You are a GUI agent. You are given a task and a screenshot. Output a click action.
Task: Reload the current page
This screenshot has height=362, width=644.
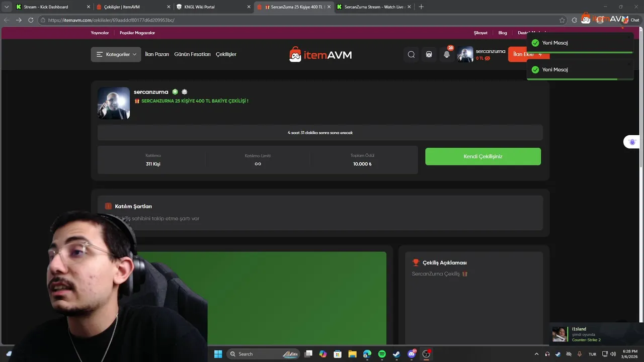click(31, 20)
